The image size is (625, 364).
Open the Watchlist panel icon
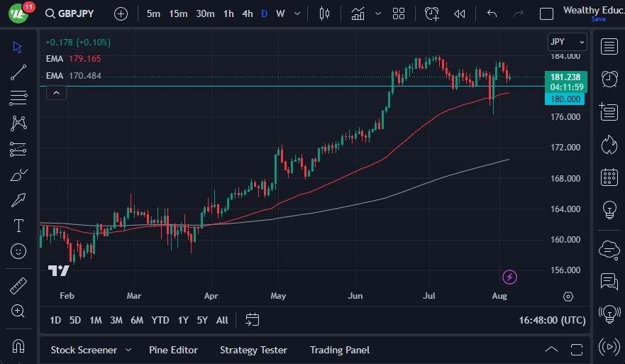click(x=609, y=47)
